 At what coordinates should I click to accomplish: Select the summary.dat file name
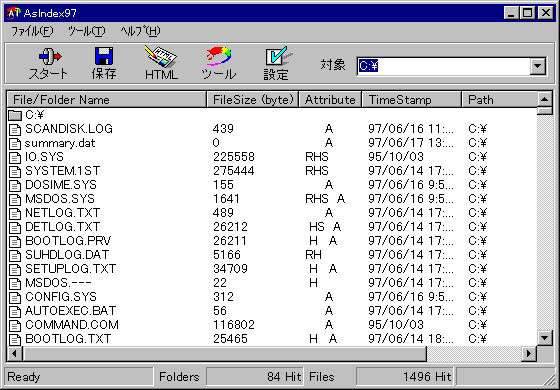[x=60, y=143]
